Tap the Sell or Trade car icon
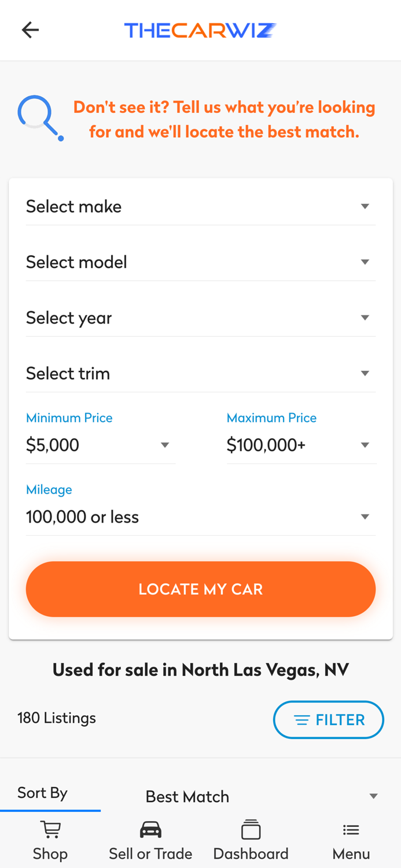The height and width of the screenshot is (868, 401). 150,829
